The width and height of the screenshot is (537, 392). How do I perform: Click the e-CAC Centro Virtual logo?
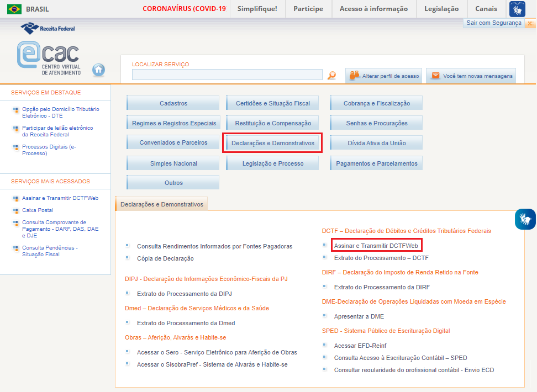click(x=49, y=58)
